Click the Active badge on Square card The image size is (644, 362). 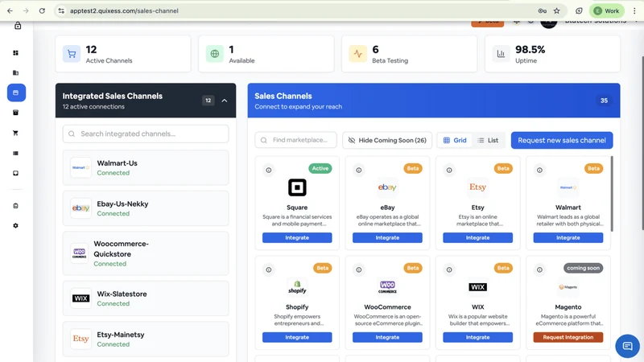pyautogui.click(x=320, y=168)
